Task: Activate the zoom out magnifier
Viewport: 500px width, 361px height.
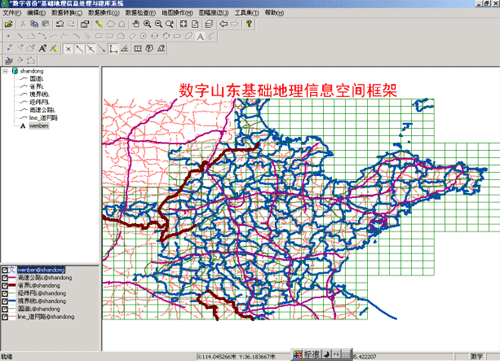Action: pyautogui.click(x=159, y=24)
